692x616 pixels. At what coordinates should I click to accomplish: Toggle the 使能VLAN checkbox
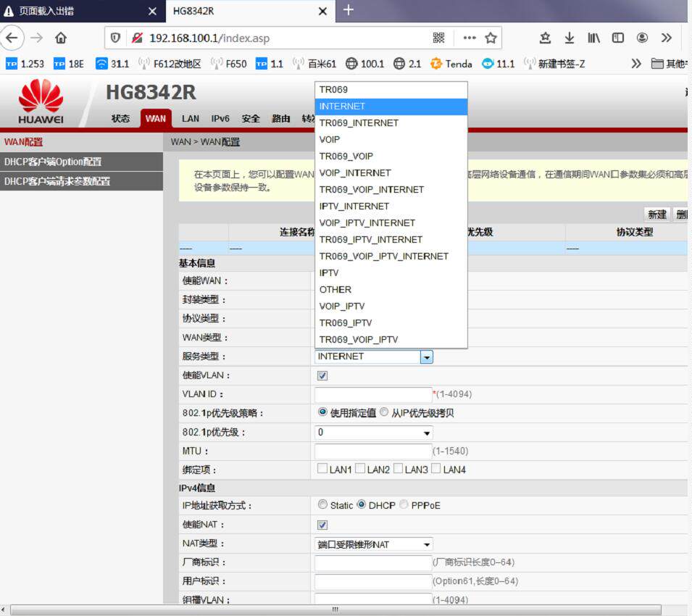click(x=322, y=375)
